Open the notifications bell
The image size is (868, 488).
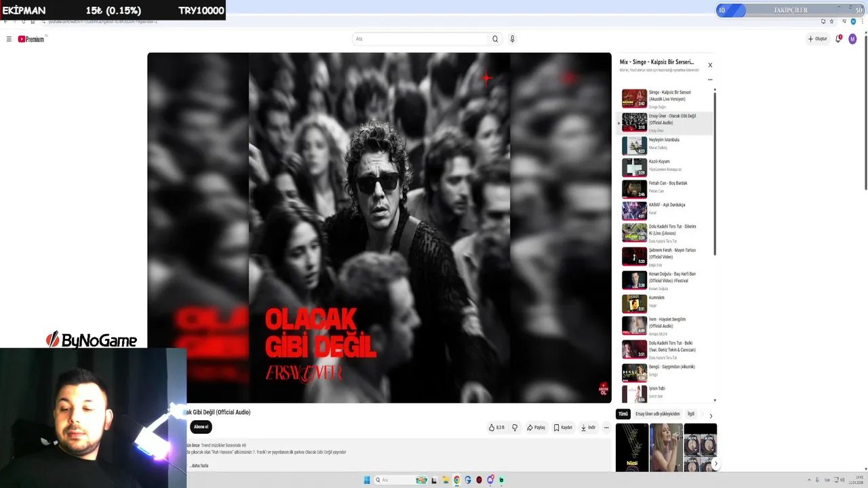pyautogui.click(x=839, y=39)
